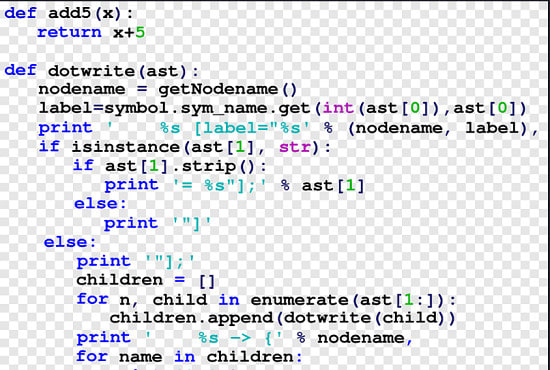Select the string '%s -> {'
The height and width of the screenshot is (370, 550).
tap(215, 338)
